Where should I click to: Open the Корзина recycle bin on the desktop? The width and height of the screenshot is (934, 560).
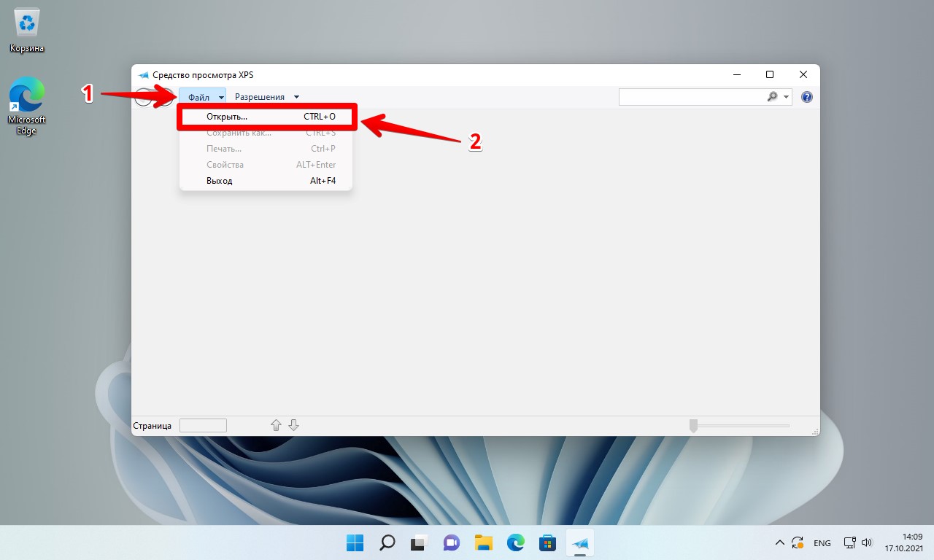point(27,31)
